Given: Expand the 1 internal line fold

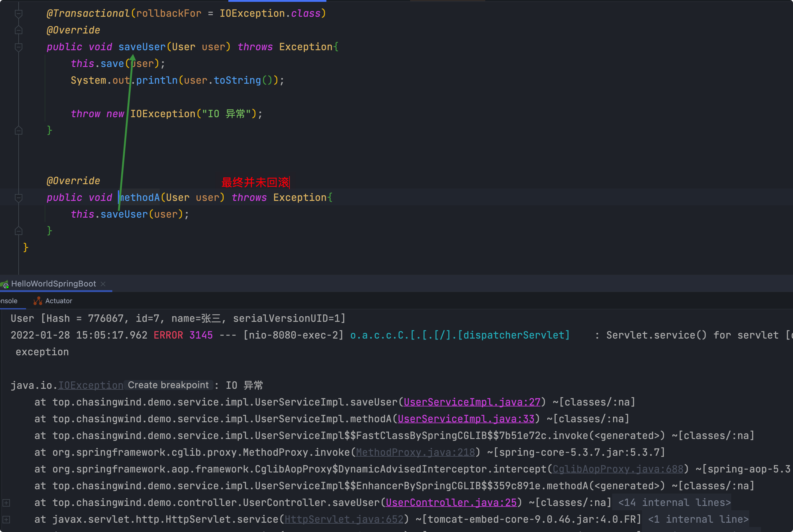Looking at the screenshot, I should tap(698, 520).
